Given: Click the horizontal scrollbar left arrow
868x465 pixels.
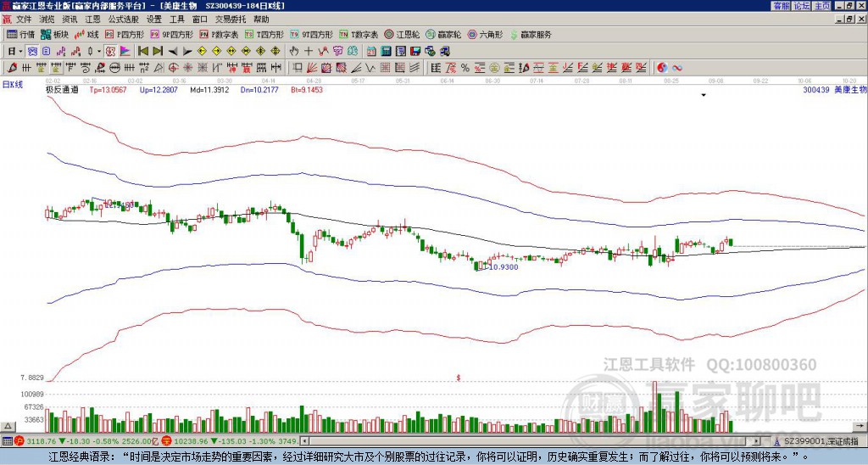Looking at the screenshot, I should [x=304, y=441].
